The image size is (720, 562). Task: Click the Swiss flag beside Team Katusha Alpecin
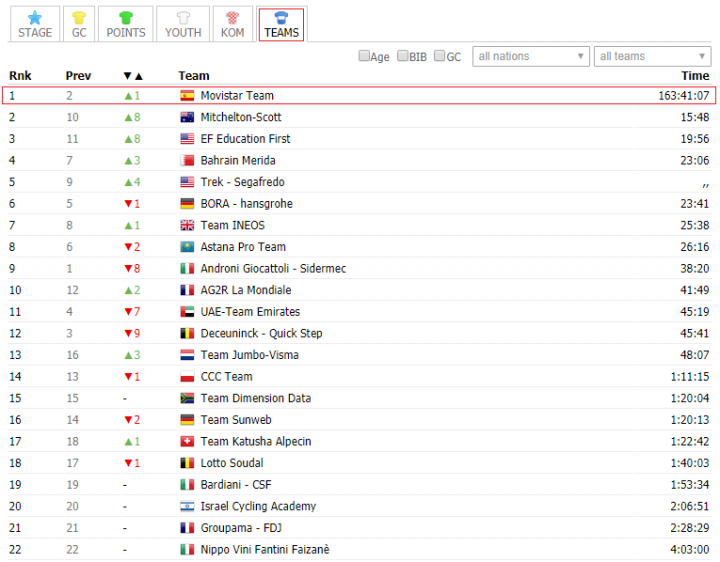(187, 441)
